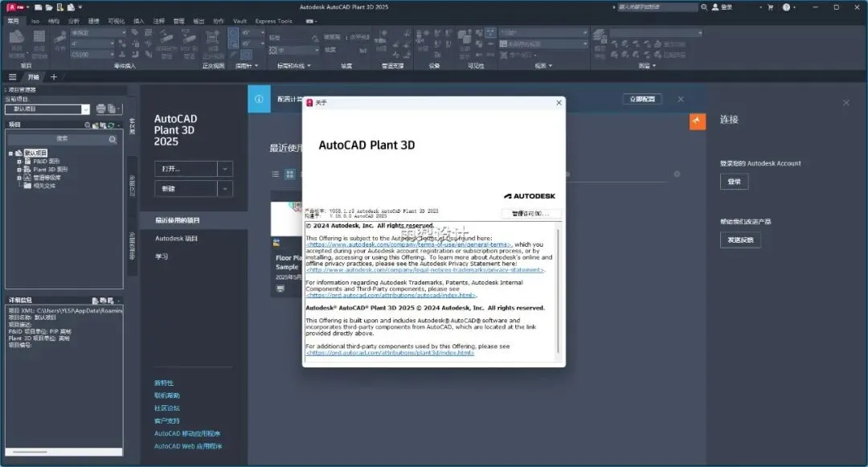The width and height of the screenshot is (868, 467).
Task: Open the hamburger menu beside the 开始 tab
Action: (12, 77)
